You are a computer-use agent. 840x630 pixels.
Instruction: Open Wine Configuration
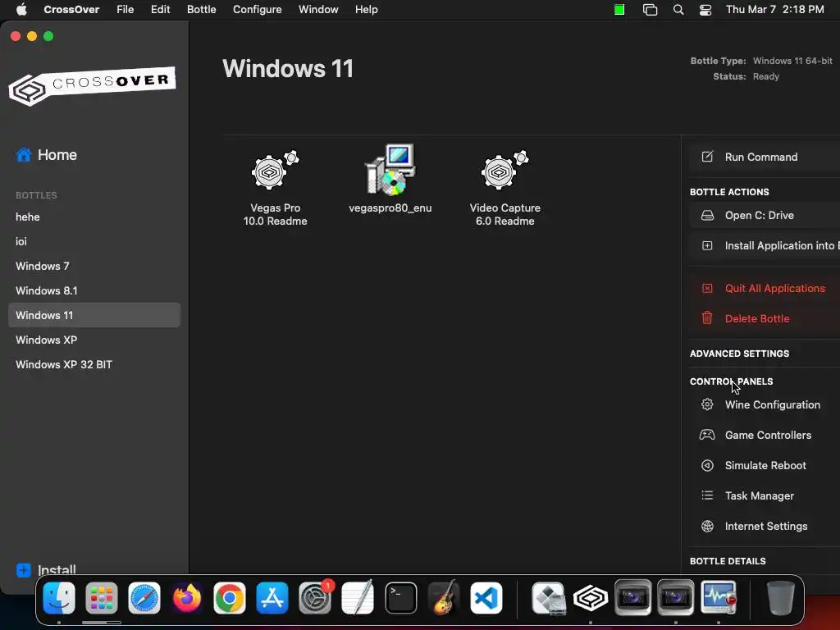click(765, 405)
